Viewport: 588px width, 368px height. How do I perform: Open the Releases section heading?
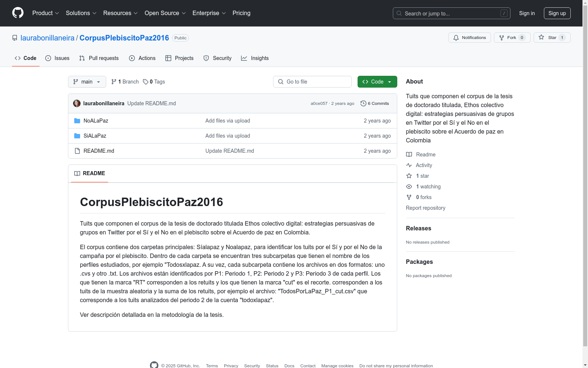click(x=419, y=229)
